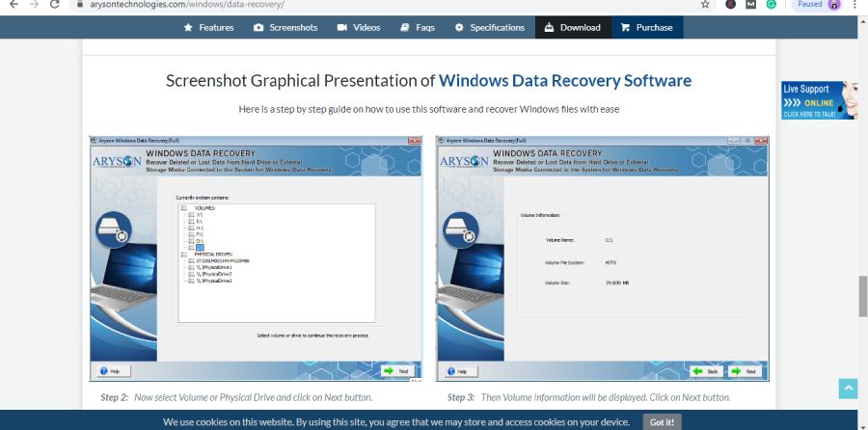Tick the PhysicalDrive2 checkbox
Image resolution: width=868 pixels, height=430 pixels.
click(192, 274)
